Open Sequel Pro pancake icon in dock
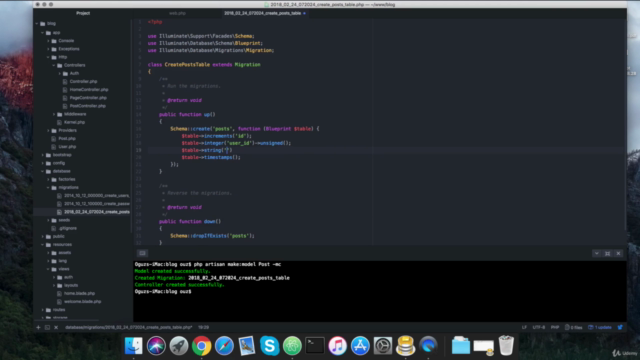Screen dimensions: 640x360 coord(405,346)
